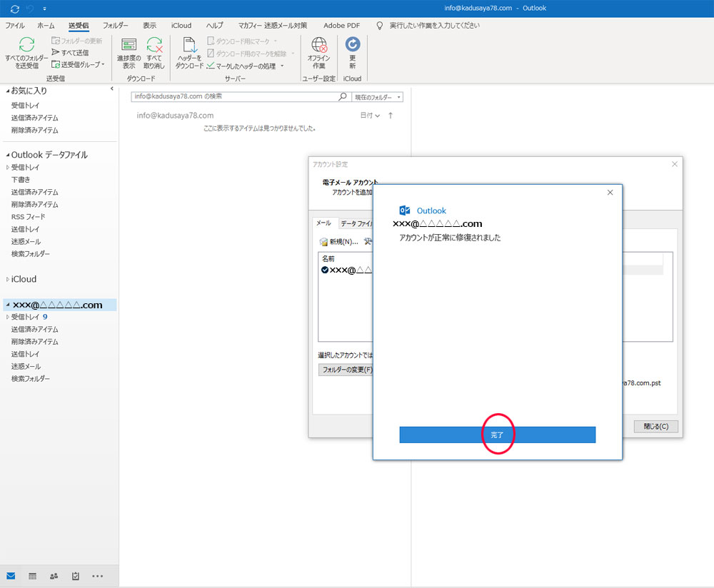Collapse the Favorites section
The height and width of the screenshot is (588, 714).
[8, 91]
